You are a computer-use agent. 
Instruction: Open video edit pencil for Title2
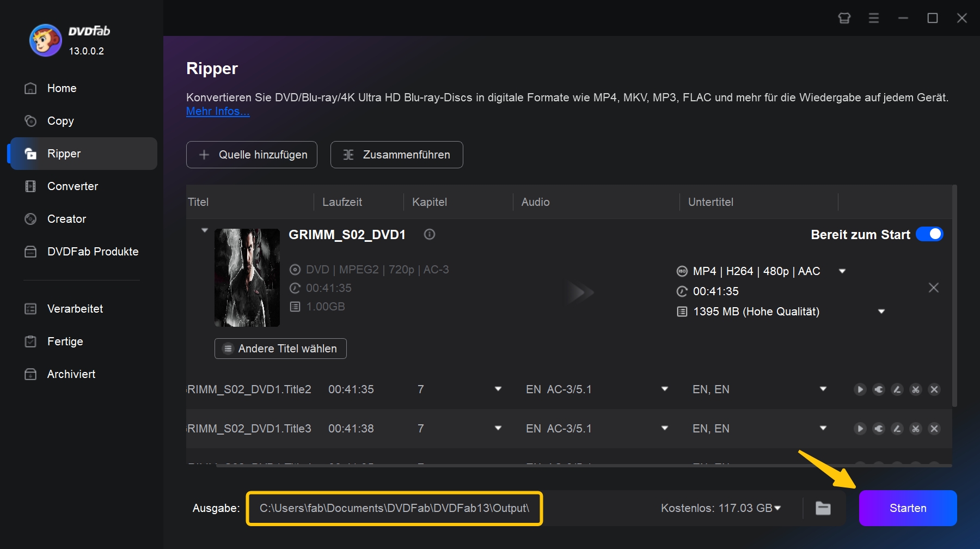(x=897, y=389)
